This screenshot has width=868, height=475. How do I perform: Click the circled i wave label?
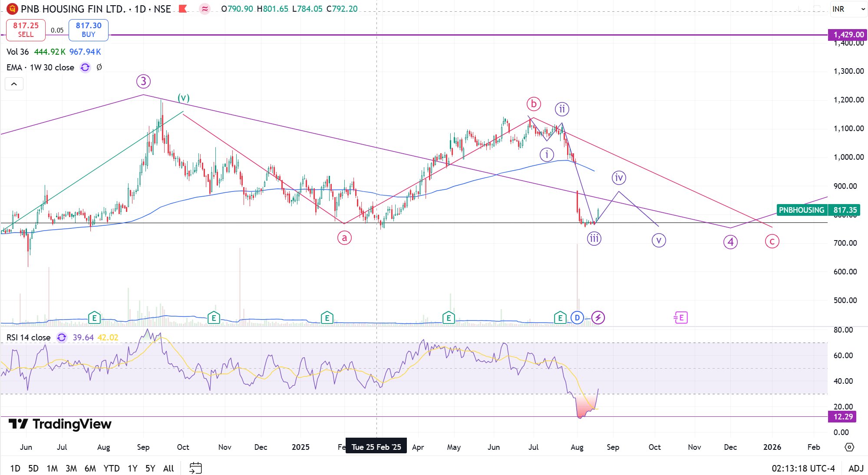coord(547,154)
